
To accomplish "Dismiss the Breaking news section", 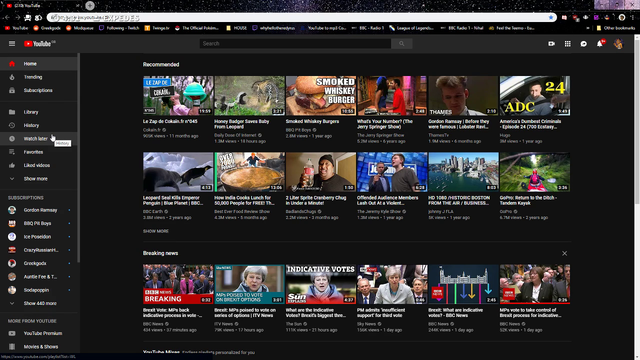I will point(564,253).
